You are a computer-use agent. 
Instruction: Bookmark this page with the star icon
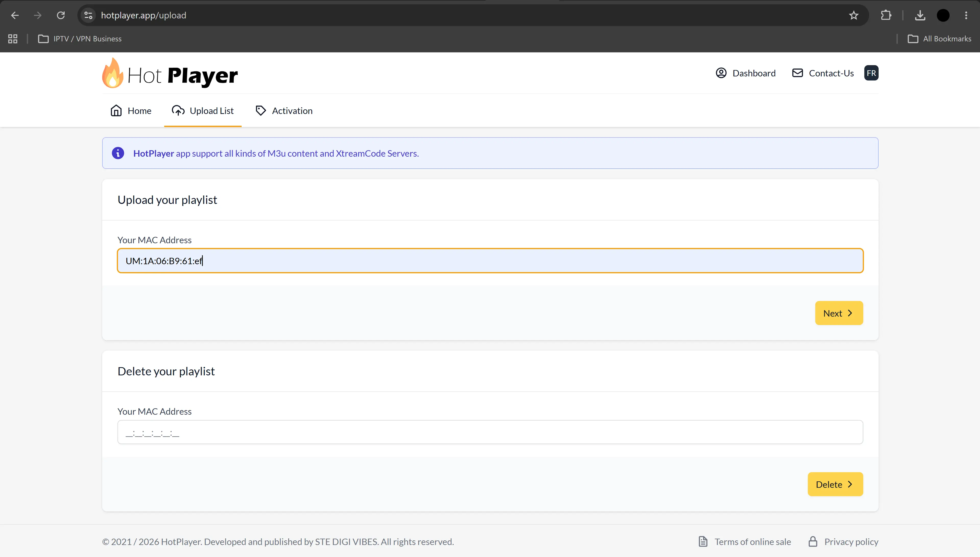[853, 15]
